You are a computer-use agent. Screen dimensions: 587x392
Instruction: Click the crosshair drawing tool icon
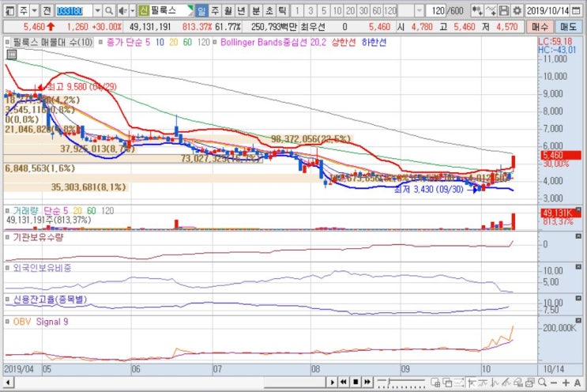pos(472,383)
